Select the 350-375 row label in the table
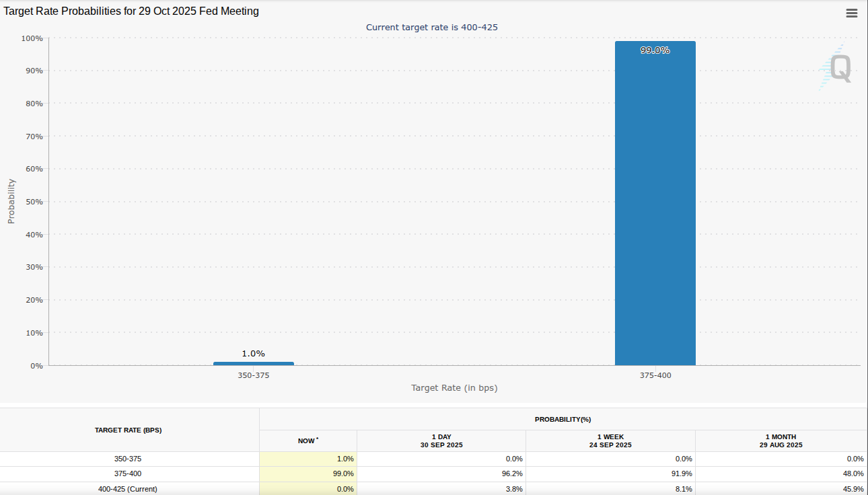Viewport: 868px width, 495px height. [129, 459]
